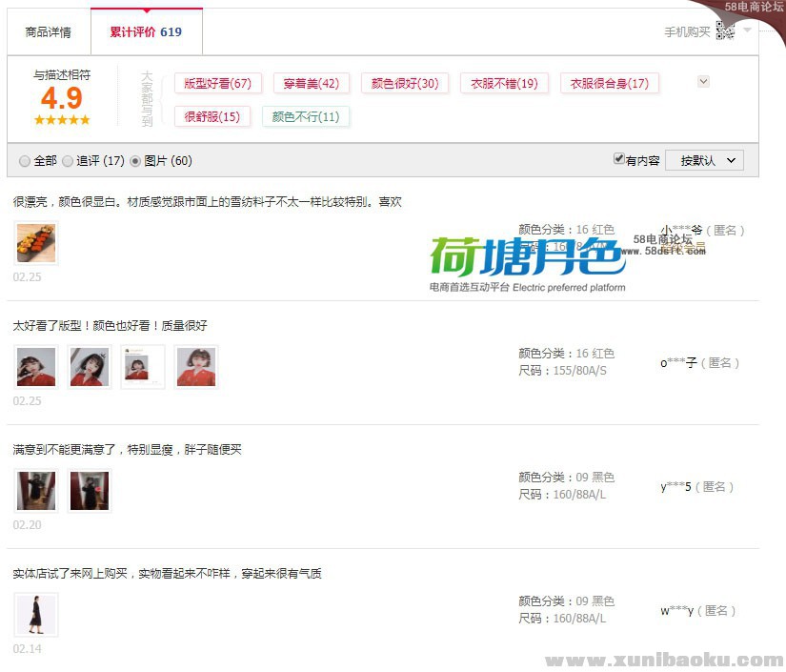Open the 按默认 sort dropdown
786x672 pixels.
click(704, 160)
